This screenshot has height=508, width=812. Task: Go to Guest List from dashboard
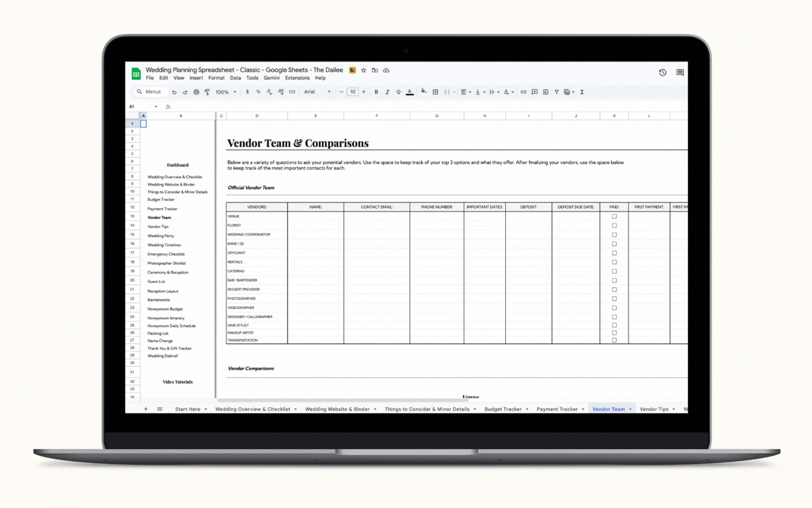point(156,281)
